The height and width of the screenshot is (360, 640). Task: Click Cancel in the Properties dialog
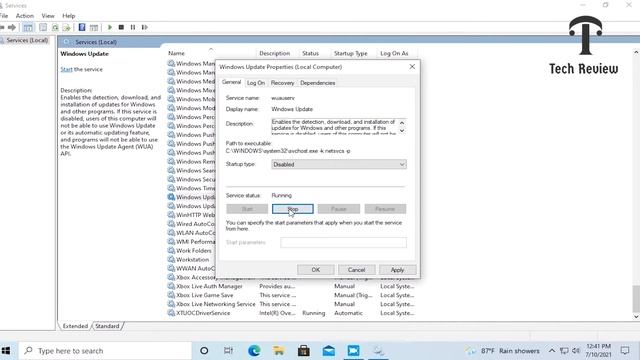point(356,270)
